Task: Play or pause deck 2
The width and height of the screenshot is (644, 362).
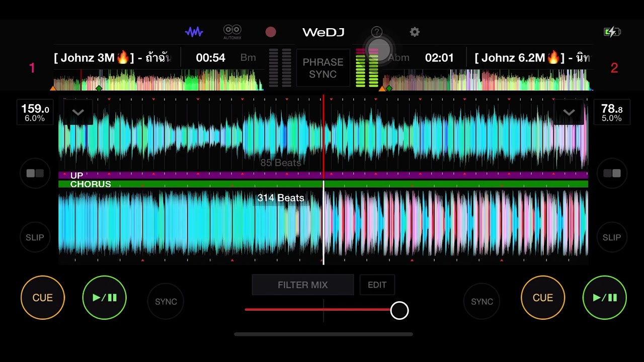Action: tap(605, 298)
